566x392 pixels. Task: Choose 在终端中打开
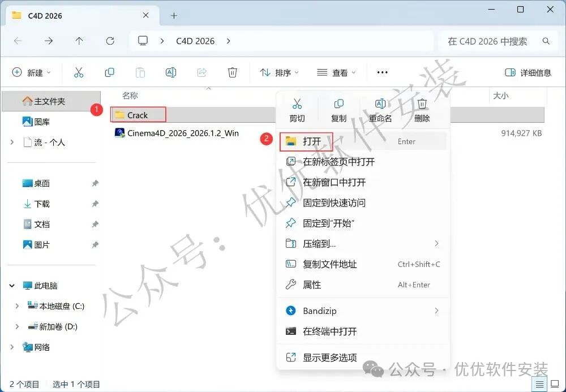[x=363, y=331]
